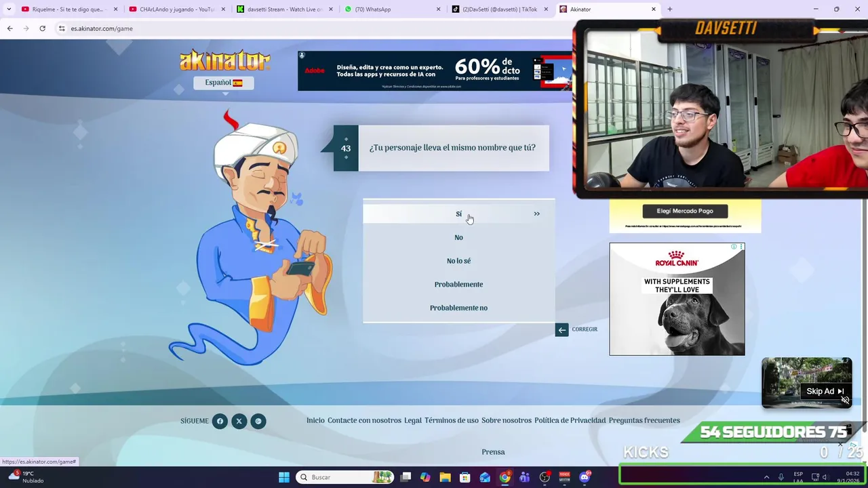The height and width of the screenshot is (488, 868).
Task: Close the Riquelme YouTube tab
Action: pos(115,9)
